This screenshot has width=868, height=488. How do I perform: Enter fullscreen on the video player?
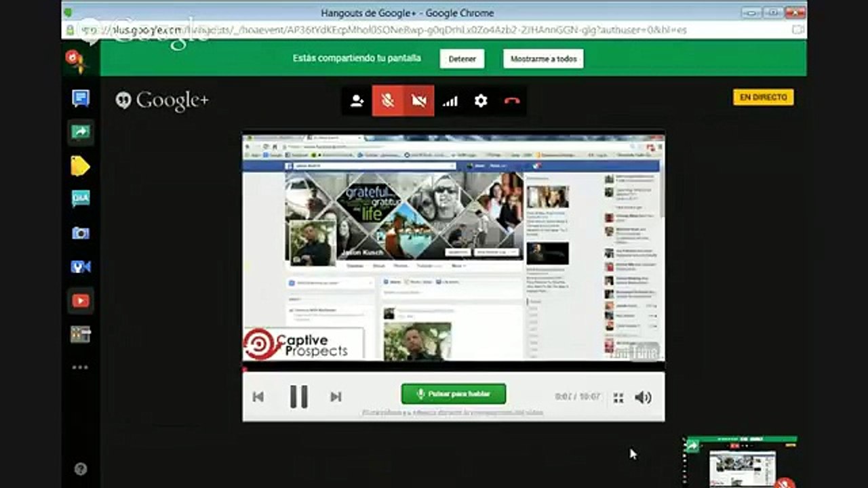pyautogui.click(x=618, y=398)
